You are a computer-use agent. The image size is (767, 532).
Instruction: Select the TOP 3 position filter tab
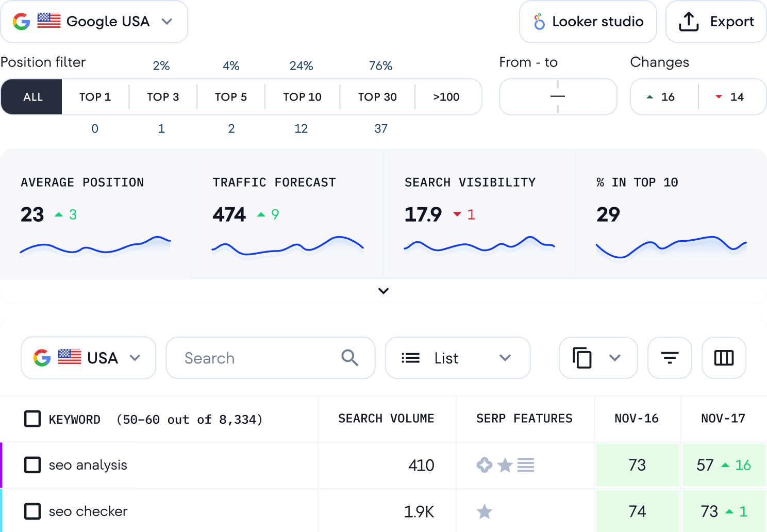[x=163, y=97]
